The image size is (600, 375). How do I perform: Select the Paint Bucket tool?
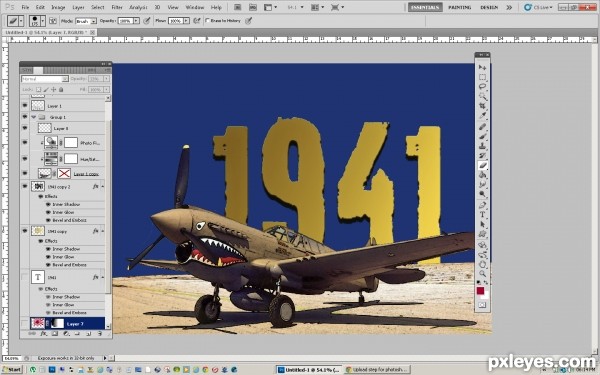(482, 175)
